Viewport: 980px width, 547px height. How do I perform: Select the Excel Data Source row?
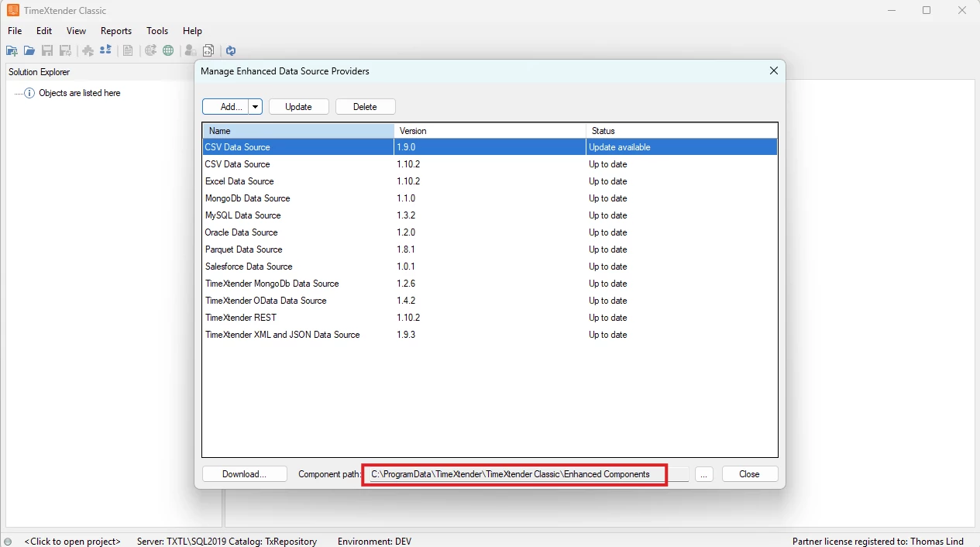490,181
